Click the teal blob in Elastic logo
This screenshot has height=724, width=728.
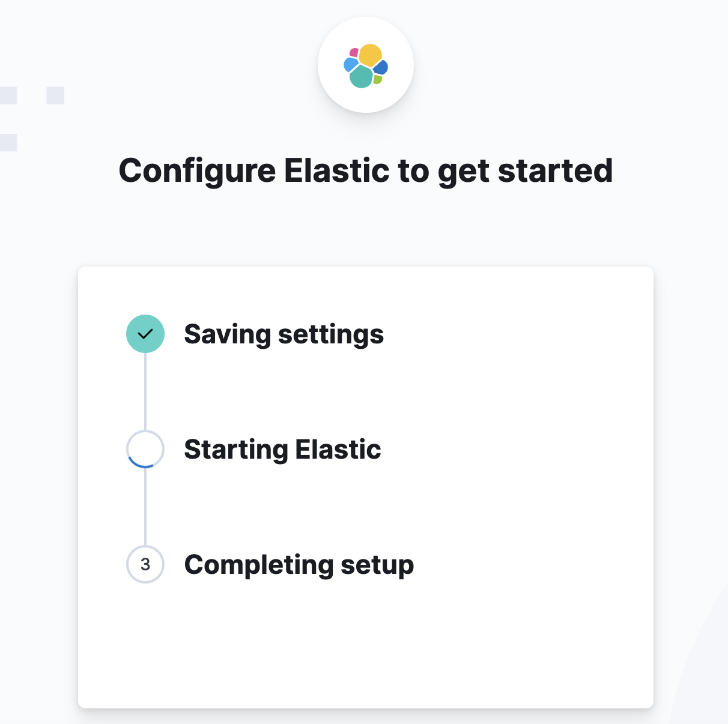[x=361, y=77]
